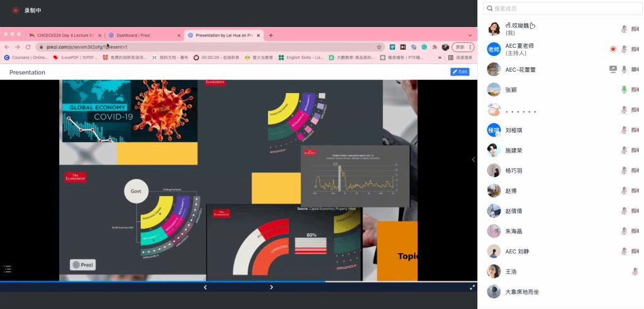The image size is (644, 309).
Task: Click the 搜索成员 member search field
Action: click(x=562, y=8)
